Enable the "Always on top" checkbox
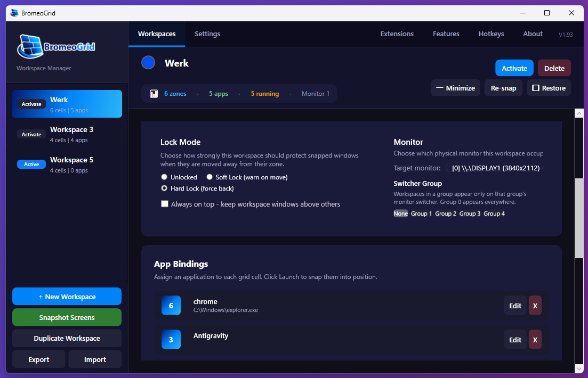 (165, 204)
